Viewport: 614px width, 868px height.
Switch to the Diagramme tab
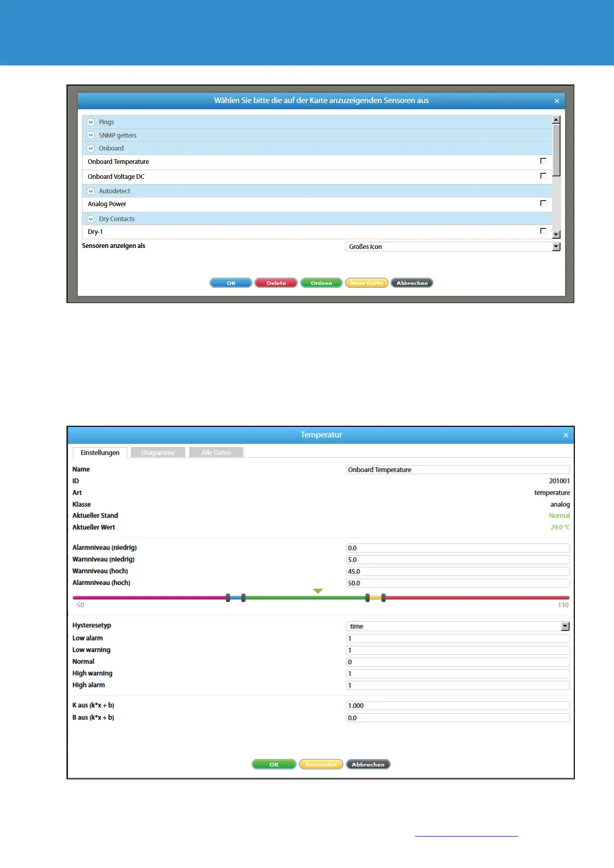158,453
